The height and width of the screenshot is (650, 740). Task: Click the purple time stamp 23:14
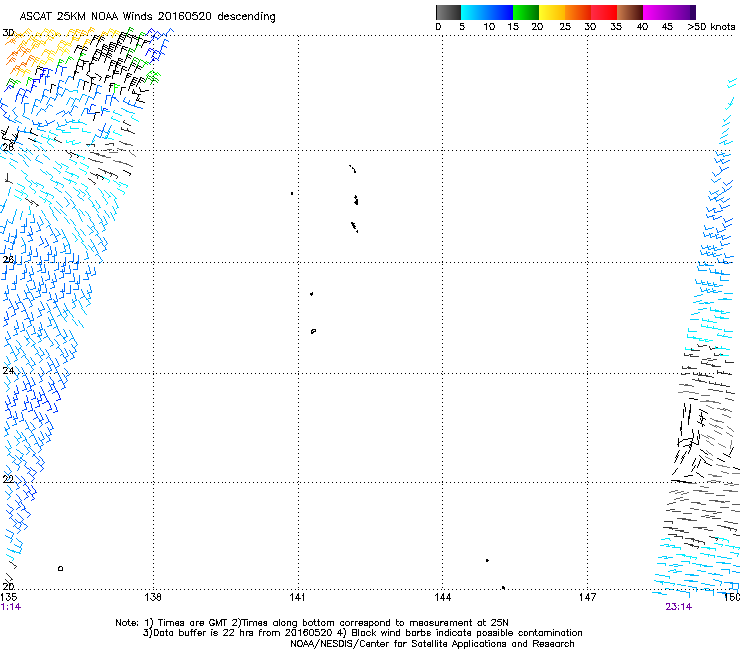(679, 607)
